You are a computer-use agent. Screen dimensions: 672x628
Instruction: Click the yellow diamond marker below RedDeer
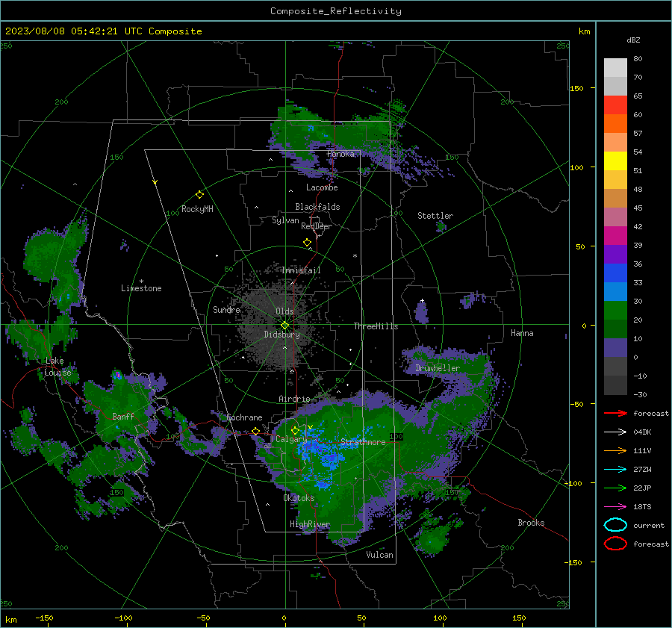point(307,243)
